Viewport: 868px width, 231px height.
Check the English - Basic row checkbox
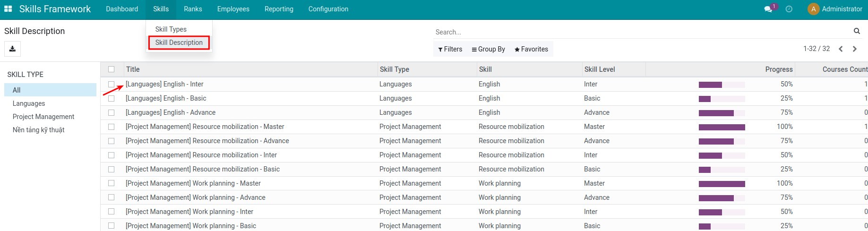pyautogui.click(x=112, y=98)
